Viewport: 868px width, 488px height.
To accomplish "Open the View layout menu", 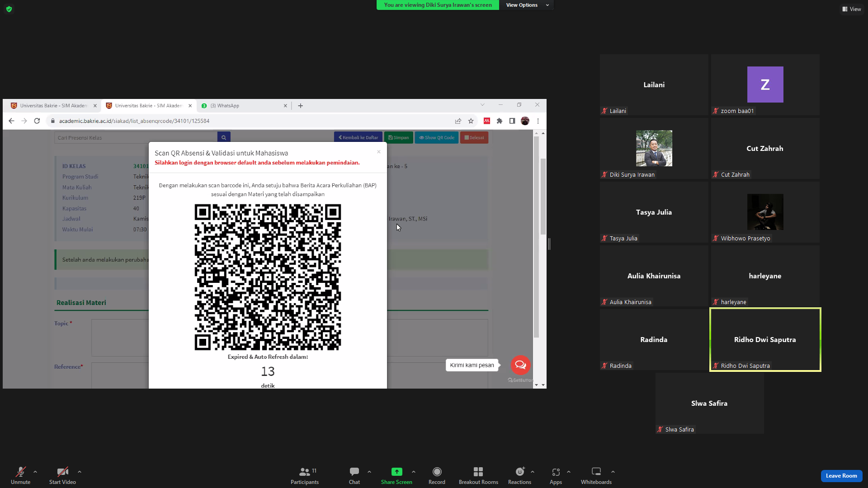I will click(x=852, y=9).
